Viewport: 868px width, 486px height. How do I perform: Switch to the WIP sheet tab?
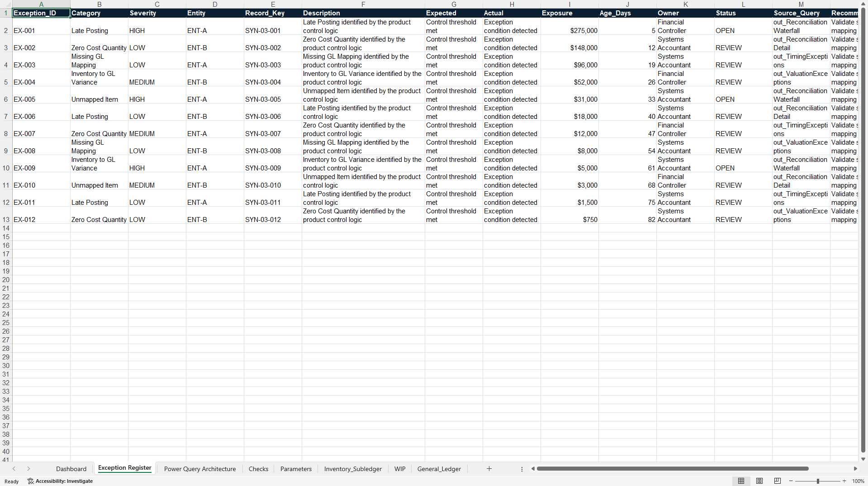click(x=400, y=469)
